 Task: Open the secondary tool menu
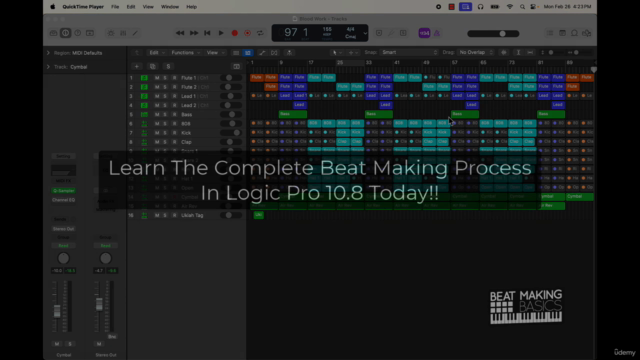coord(353,53)
